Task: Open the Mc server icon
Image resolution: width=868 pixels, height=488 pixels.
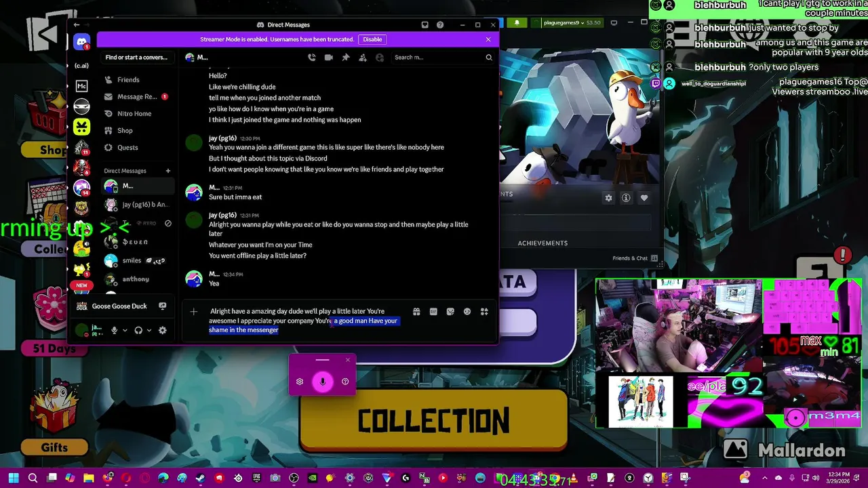Action: [x=81, y=86]
